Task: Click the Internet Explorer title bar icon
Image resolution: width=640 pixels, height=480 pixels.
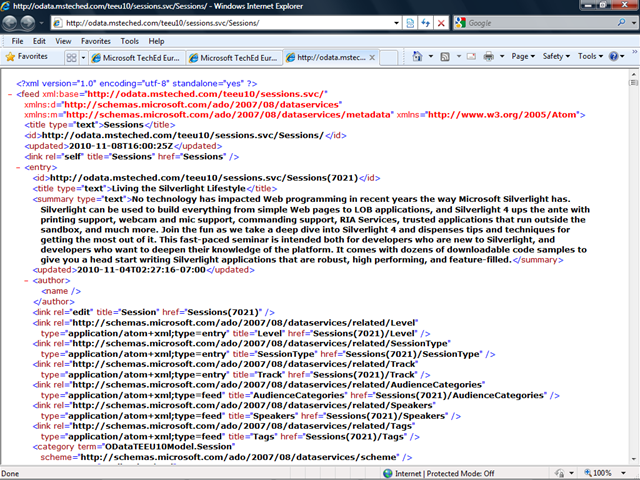Action: click(6, 6)
